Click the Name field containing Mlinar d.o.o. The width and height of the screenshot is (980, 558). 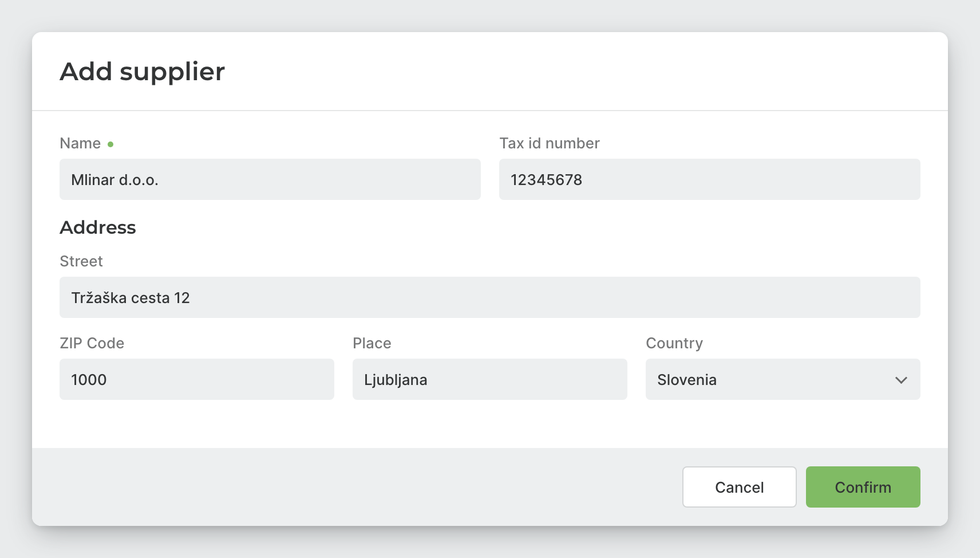tap(270, 179)
